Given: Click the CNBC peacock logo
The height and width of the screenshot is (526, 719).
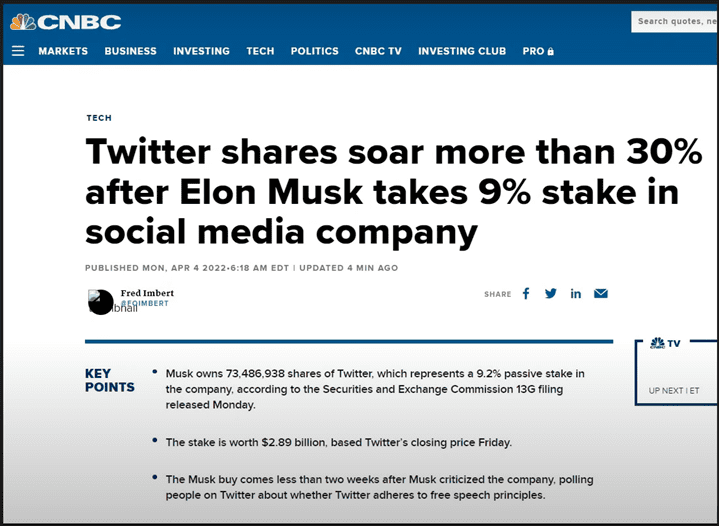Looking at the screenshot, I should click(x=66, y=22).
